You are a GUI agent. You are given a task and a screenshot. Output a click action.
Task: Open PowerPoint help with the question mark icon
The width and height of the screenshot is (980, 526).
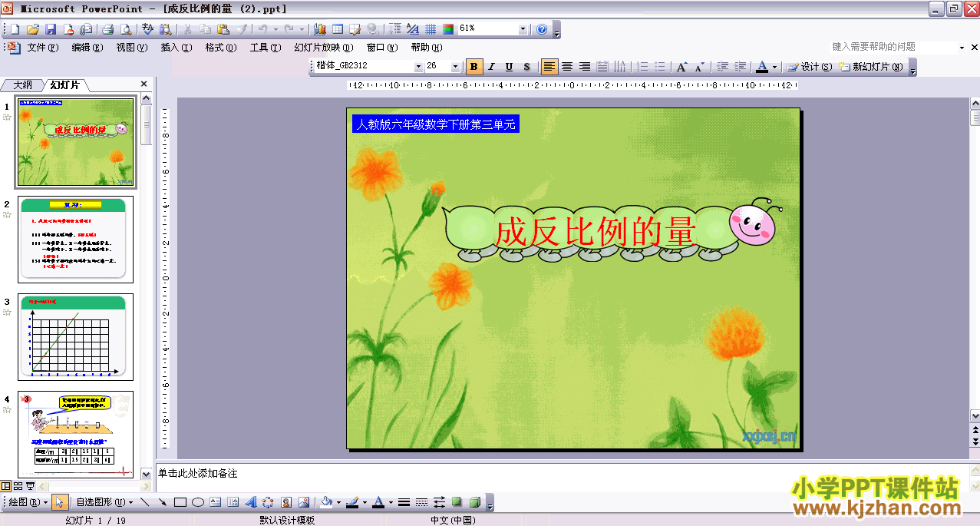coord(543,29)
